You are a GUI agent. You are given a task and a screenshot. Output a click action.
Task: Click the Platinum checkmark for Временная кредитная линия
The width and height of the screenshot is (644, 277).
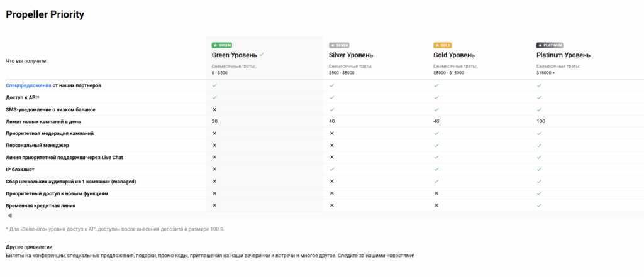(x=539, y=205)
